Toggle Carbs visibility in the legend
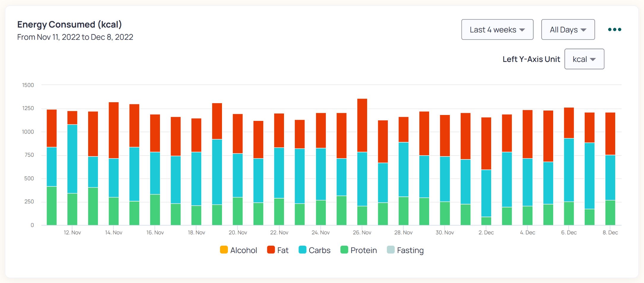Viewport: 644px width, 283px height. pos(320,250)
